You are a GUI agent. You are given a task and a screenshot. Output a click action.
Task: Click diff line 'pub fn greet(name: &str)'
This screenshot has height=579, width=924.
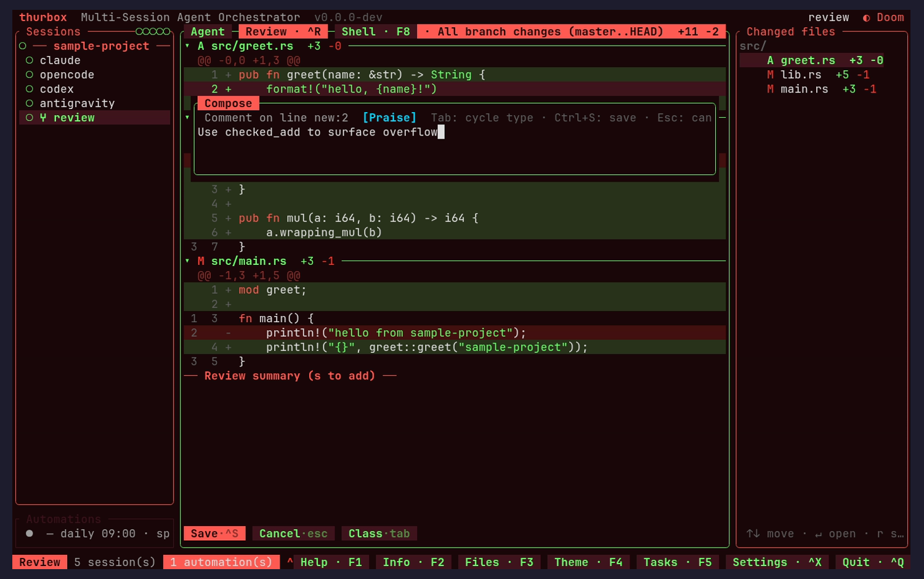coord(455,75)
